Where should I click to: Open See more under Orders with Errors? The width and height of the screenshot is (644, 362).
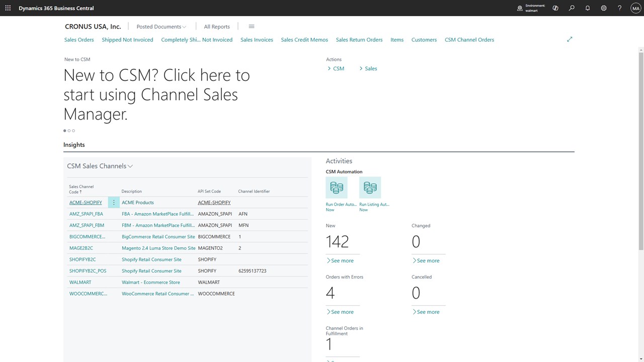click(x=340, y=312)
